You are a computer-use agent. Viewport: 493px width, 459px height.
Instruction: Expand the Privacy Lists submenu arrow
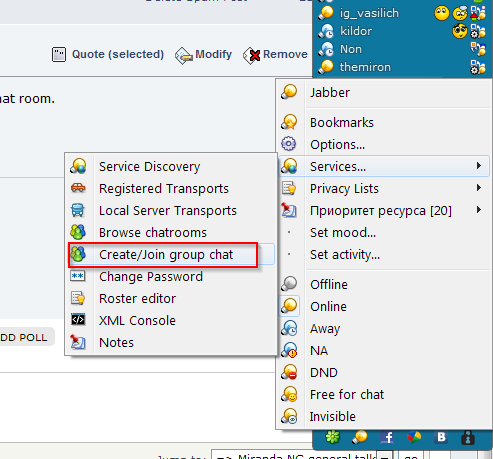(x=479, y=188)
